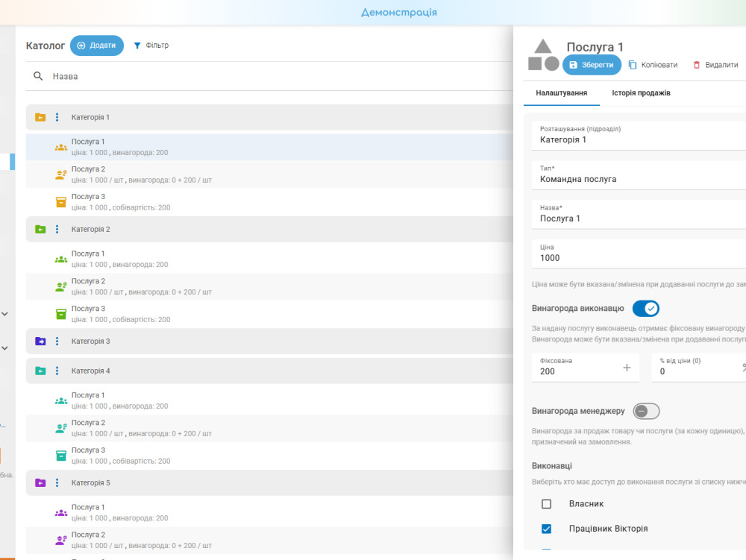Open the Тип dropdown field

[639, 175]
